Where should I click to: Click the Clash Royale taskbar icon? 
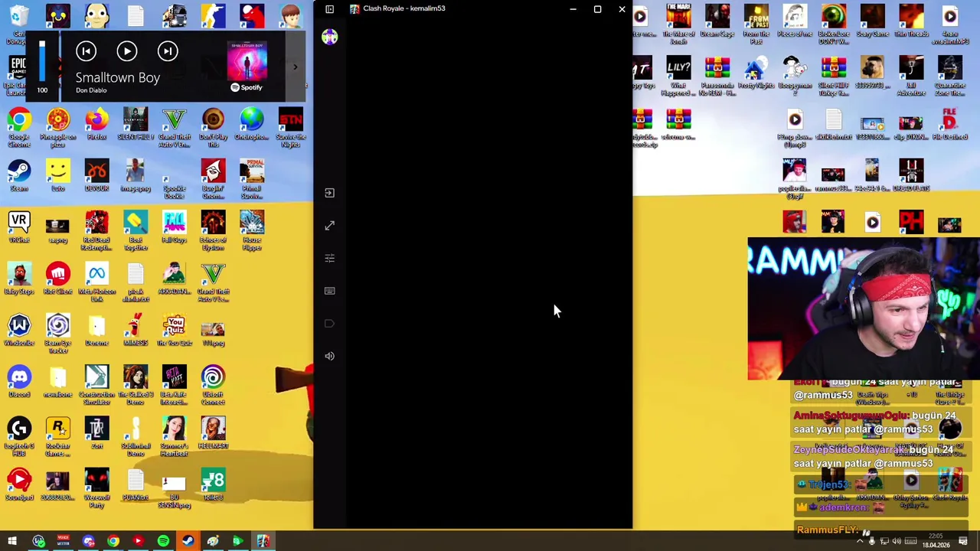263,541
